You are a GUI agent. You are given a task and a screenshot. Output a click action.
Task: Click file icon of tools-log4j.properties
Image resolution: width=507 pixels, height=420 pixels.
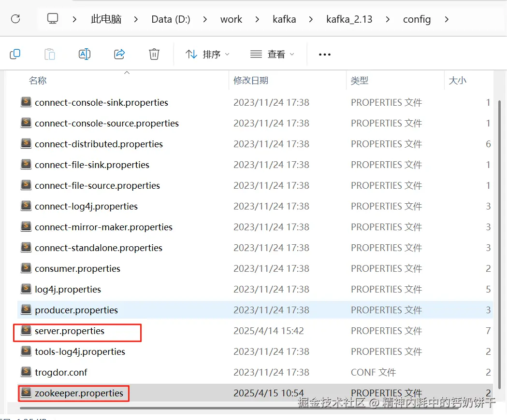click(26, 351)
